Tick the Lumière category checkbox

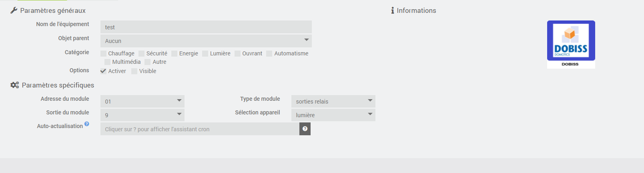[205, 54]
